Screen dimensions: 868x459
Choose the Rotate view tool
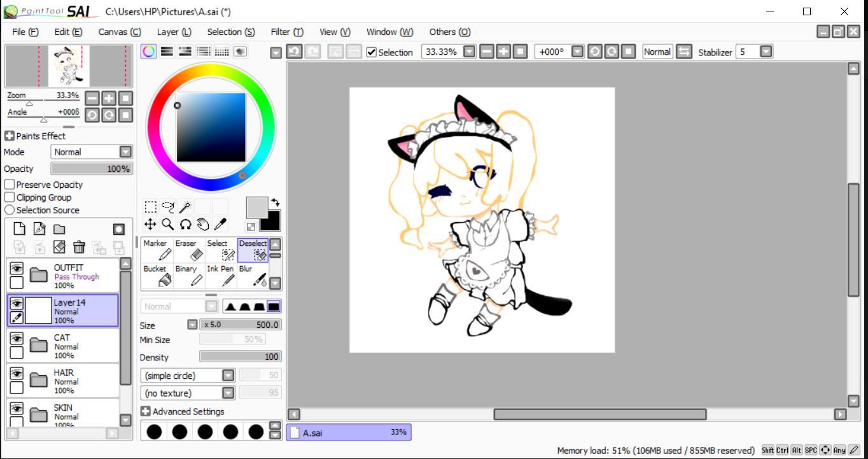(x=185, y=224)
